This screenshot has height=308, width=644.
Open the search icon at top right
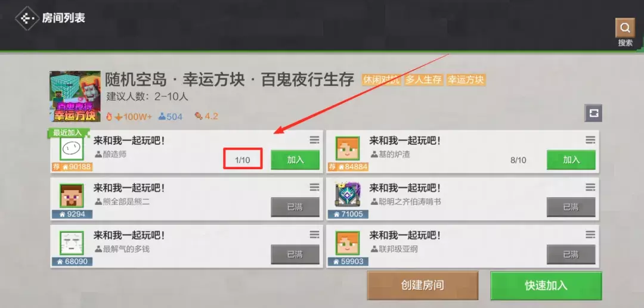pyautogui.click(x=625, y=28)
